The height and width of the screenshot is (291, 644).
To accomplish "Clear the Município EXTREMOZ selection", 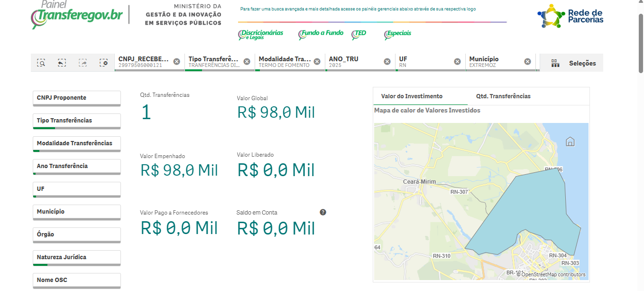I will [x=527, y=62].
